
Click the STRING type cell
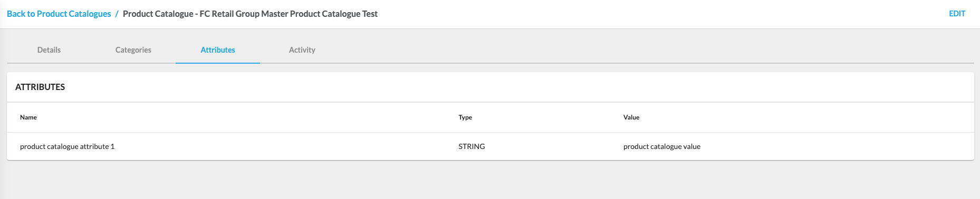(472, 146)
